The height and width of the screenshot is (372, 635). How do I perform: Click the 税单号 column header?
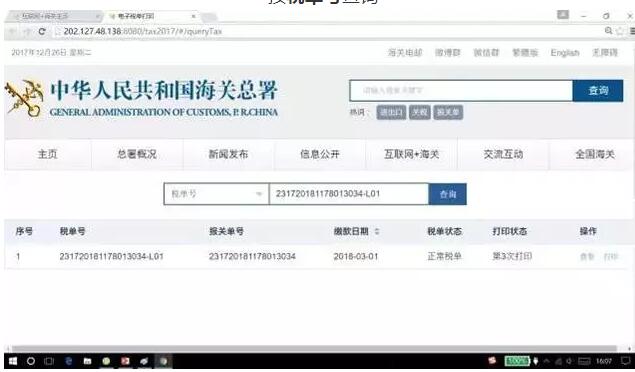pos(72,232)
